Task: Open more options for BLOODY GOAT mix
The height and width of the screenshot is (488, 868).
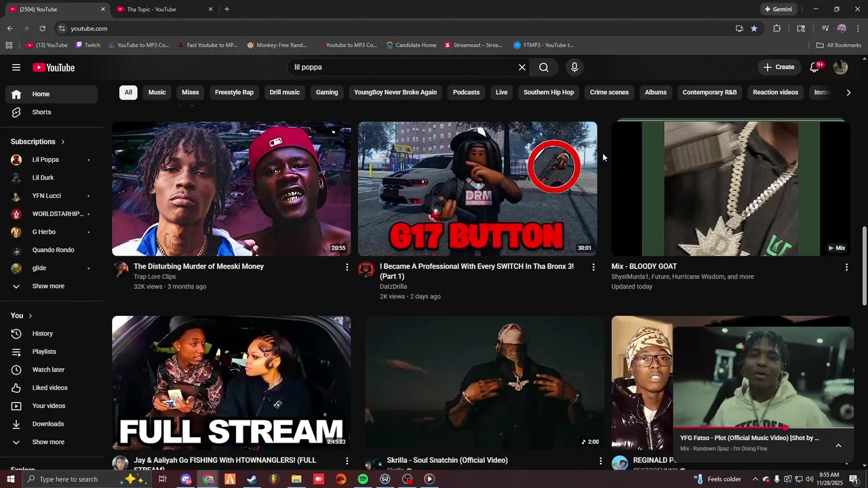Action: click(846, 267)
